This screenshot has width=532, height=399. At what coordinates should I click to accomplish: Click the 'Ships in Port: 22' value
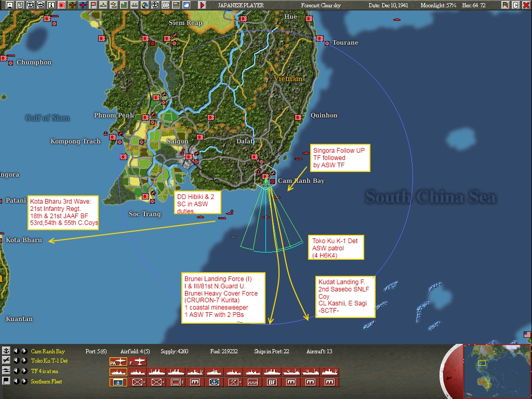point(271,351)
